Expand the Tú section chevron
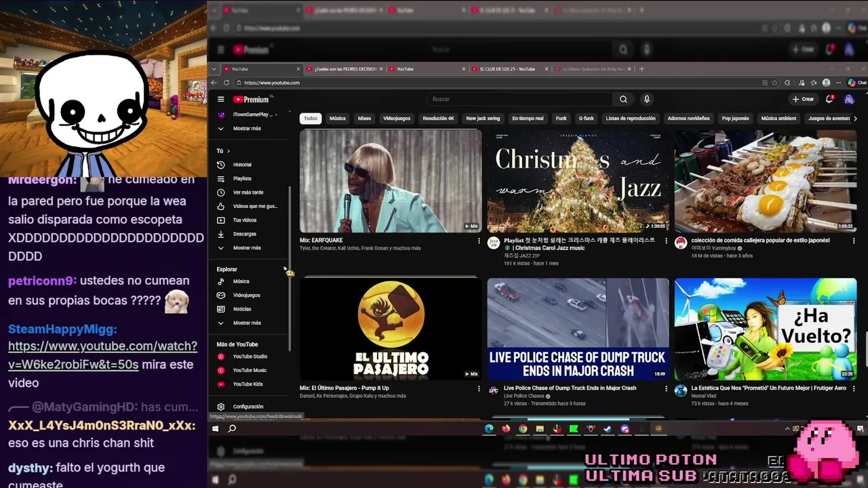Image resolution: width=868 pixels, height=488 pixels. [229, 150]
